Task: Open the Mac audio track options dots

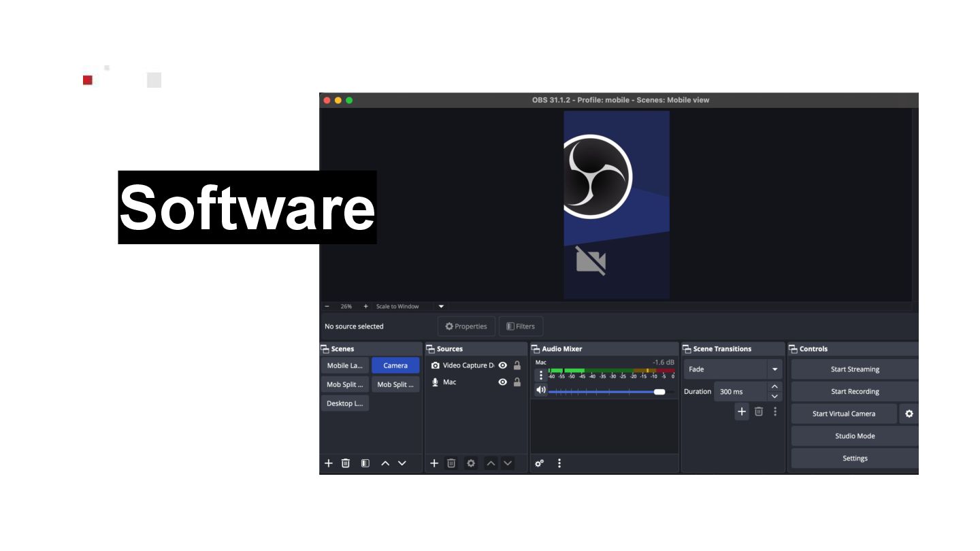Action: coord(541,375)
